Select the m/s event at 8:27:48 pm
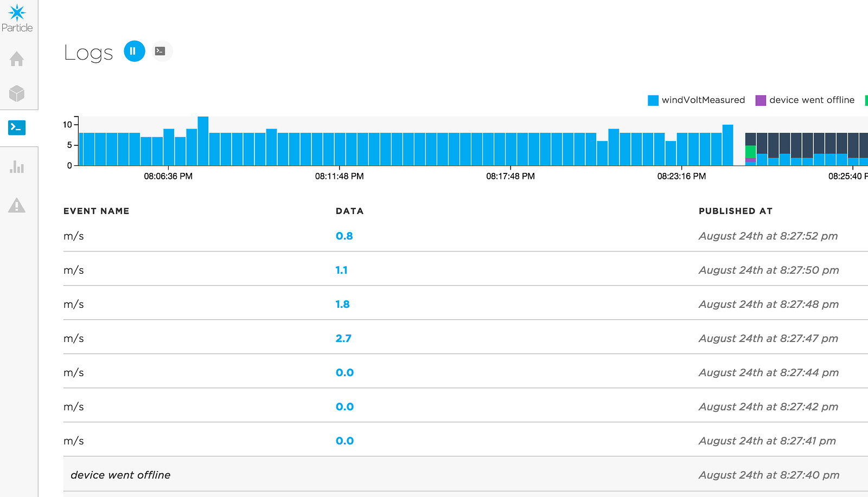The height and width of the screenshot is (497, 868). pyautogui.click(x=465, y=304)
